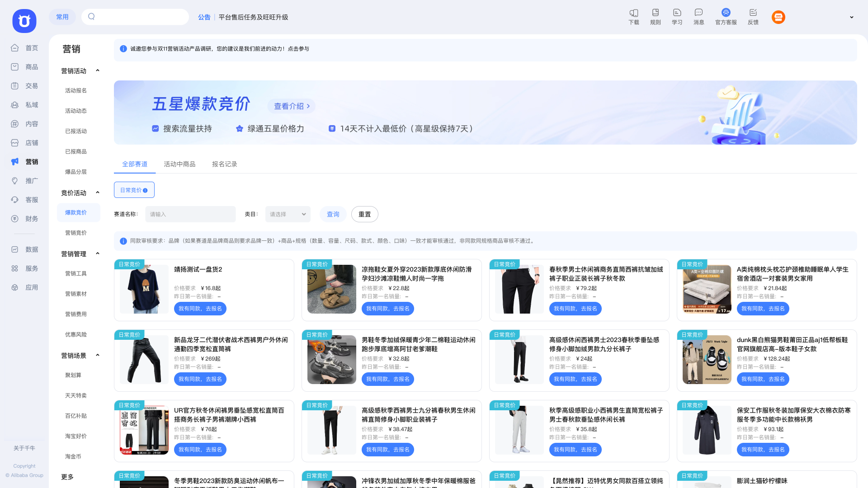
Task: Collapse the 营销场景 menu section
Action: click(97, 356)
